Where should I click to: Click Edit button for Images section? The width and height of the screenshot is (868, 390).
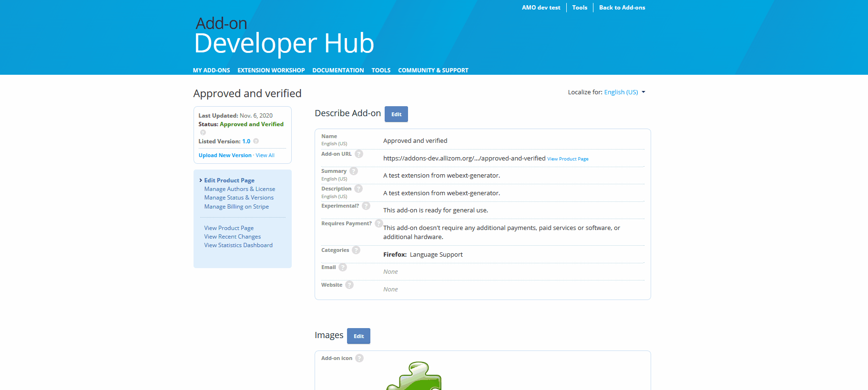pyautogui.click(x=359, y=336)
